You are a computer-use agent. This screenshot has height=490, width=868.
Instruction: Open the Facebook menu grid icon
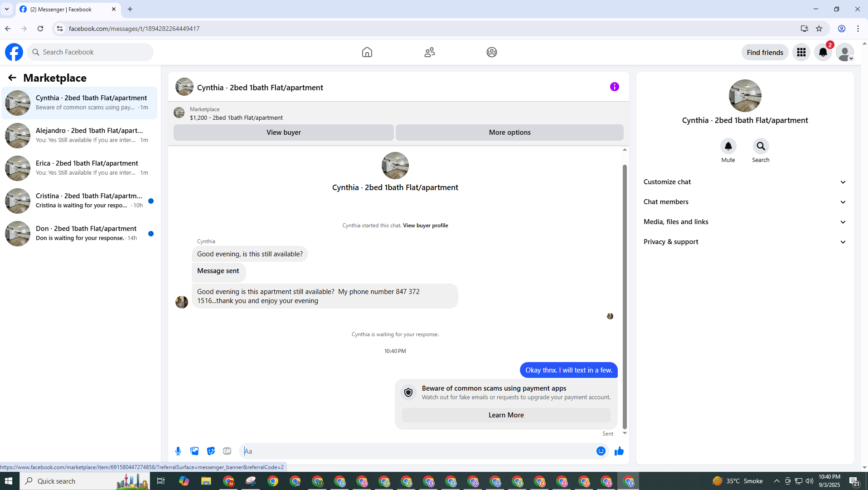click(801, 52)
